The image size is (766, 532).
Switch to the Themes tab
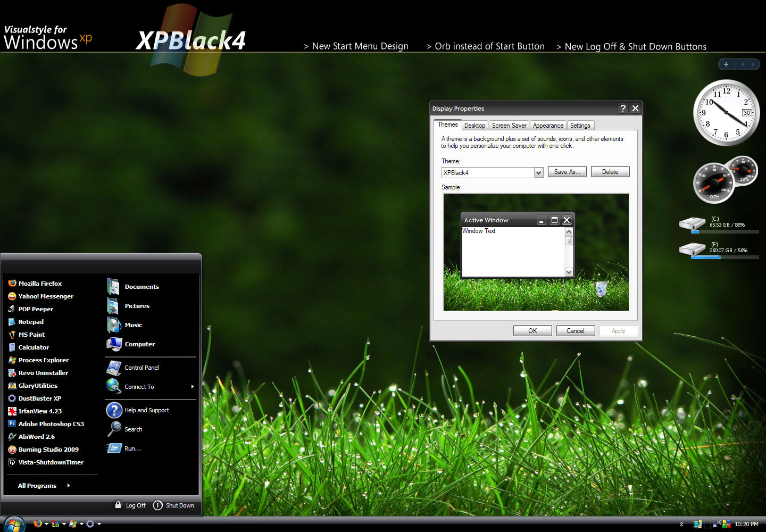[x=447, y=124]
